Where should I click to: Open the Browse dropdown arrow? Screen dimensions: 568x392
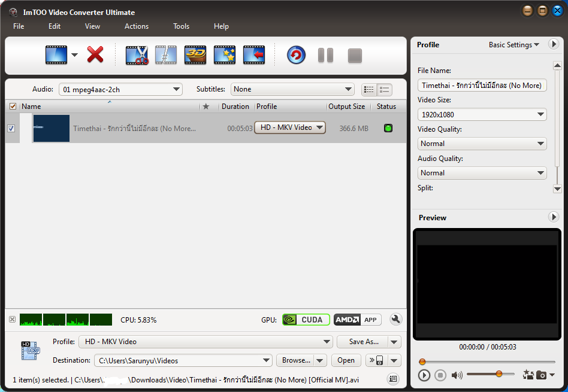(x=320, y=360)
